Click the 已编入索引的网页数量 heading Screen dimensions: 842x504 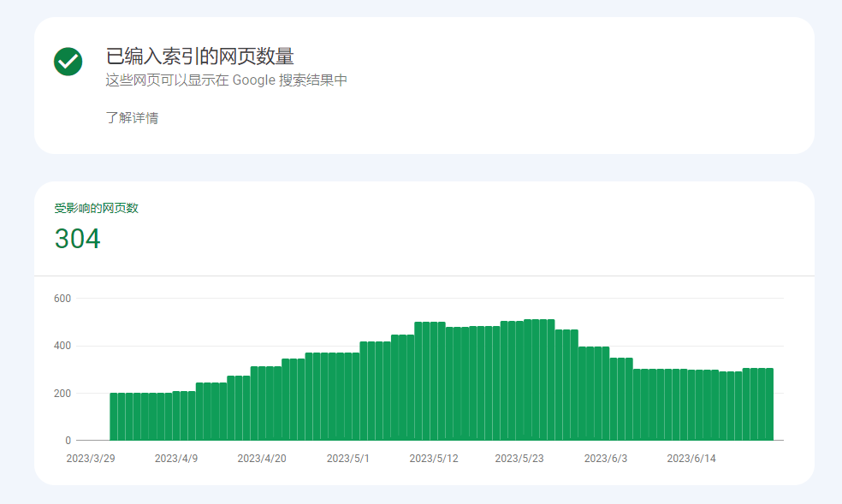[199, 56]
